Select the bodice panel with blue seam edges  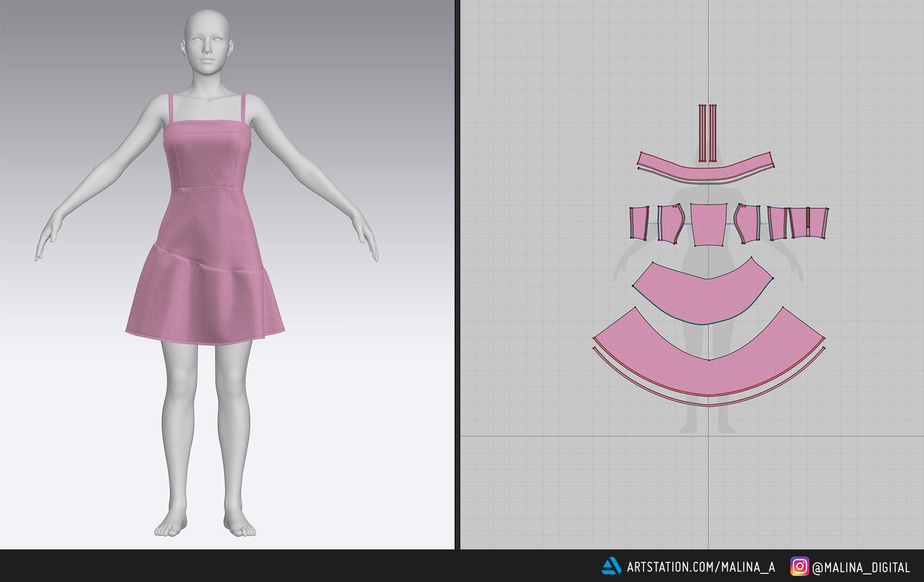point(670,224)
